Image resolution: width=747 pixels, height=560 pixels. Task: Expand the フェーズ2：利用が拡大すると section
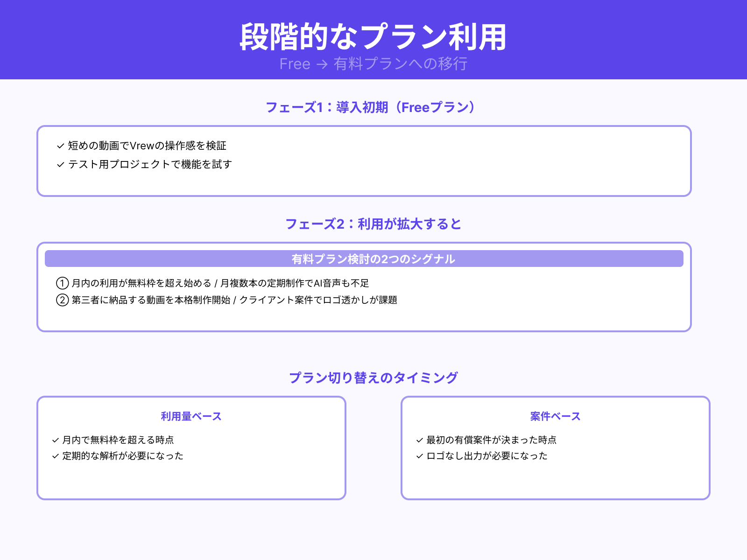(x=373, y=224)
